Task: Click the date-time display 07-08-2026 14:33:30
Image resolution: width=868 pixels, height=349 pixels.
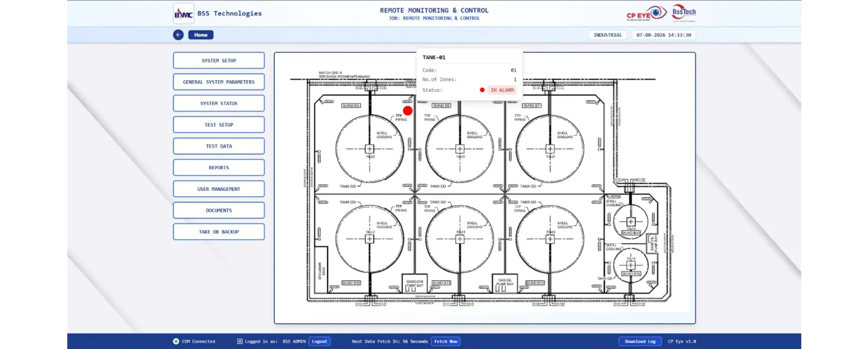Action: [x=663, y=35]
